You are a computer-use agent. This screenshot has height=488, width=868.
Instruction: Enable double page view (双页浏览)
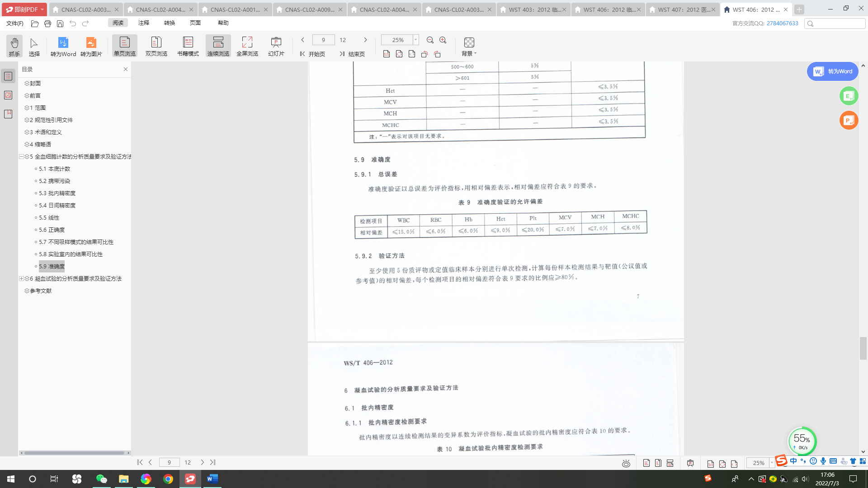click(156, 46)
